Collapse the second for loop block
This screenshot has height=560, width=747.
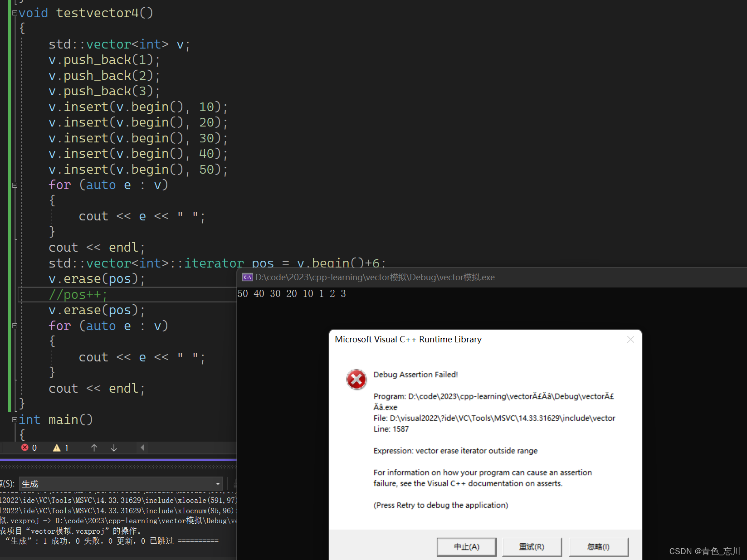15,326
